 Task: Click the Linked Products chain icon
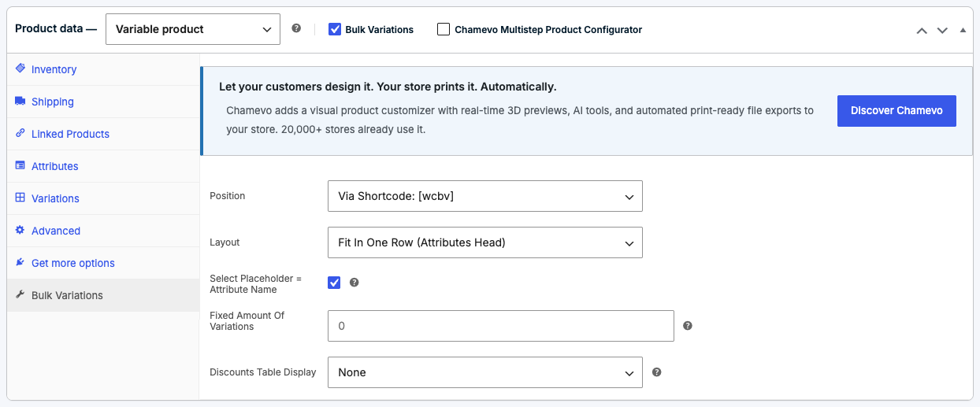[20, 133]
